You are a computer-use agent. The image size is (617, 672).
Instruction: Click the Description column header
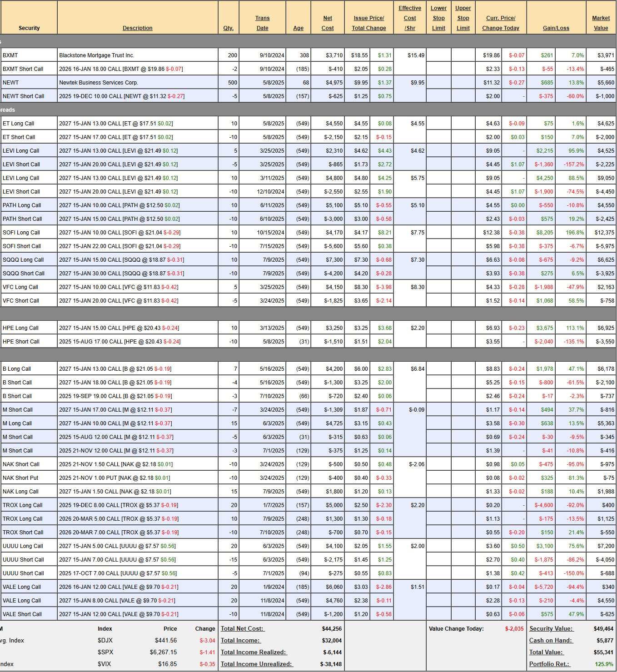[137, 28]
